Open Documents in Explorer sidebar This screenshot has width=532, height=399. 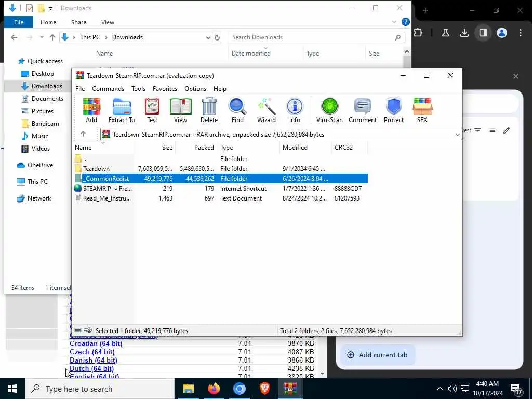[x=47, y=99]
